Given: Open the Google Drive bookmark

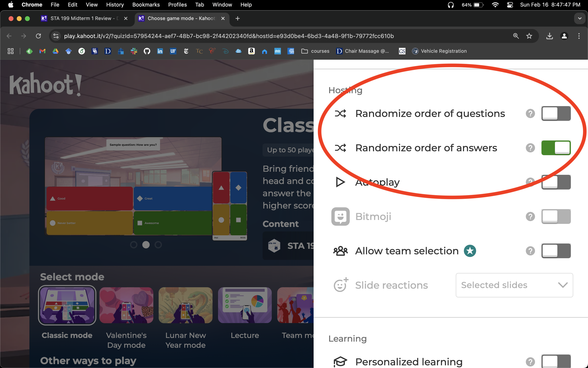Looking at the screenshot, I should [x=56, y=51].
